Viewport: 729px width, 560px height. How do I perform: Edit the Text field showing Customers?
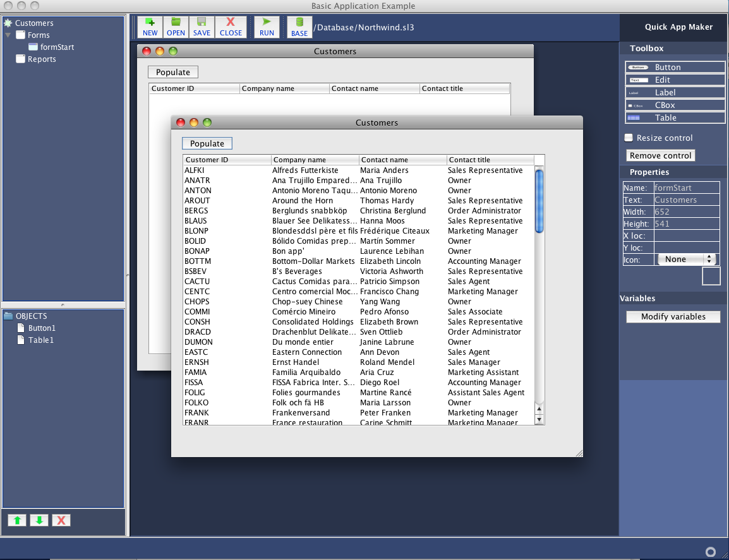pyautogui.click(x=687, y=200)
